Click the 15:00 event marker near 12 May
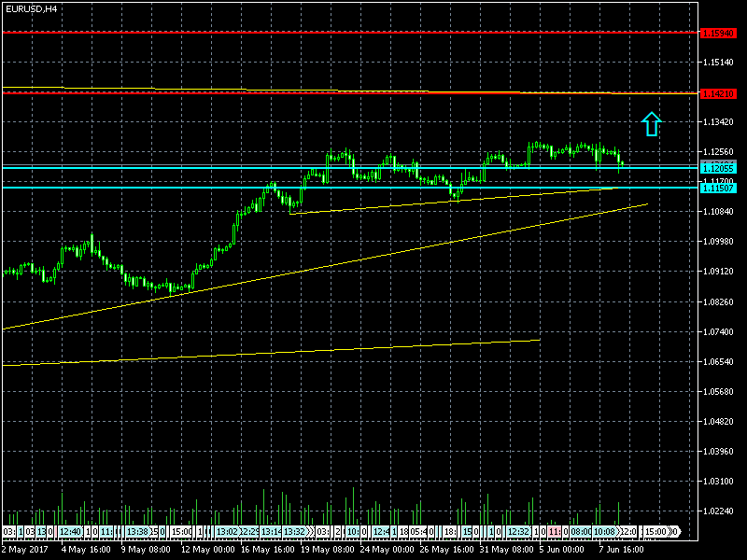Image resolution: width=747 pixels, height=560 pixels. click(x=181, y=531)
